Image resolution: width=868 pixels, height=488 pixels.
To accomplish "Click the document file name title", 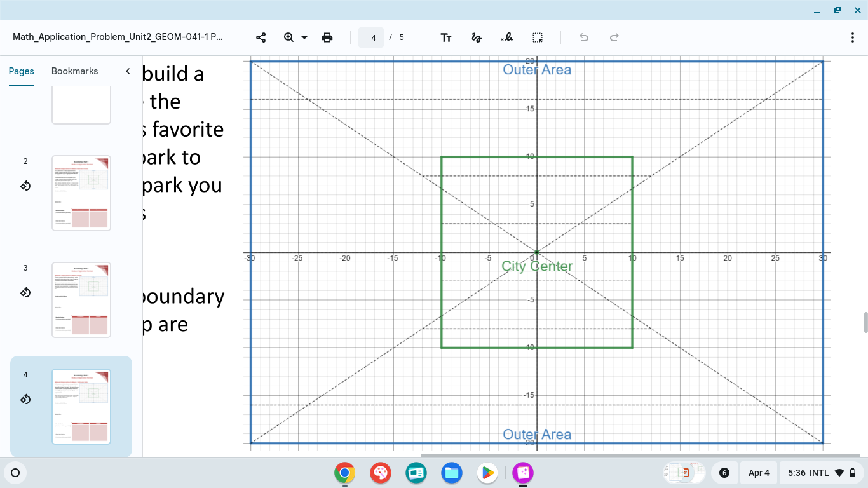I will [118, 37].
